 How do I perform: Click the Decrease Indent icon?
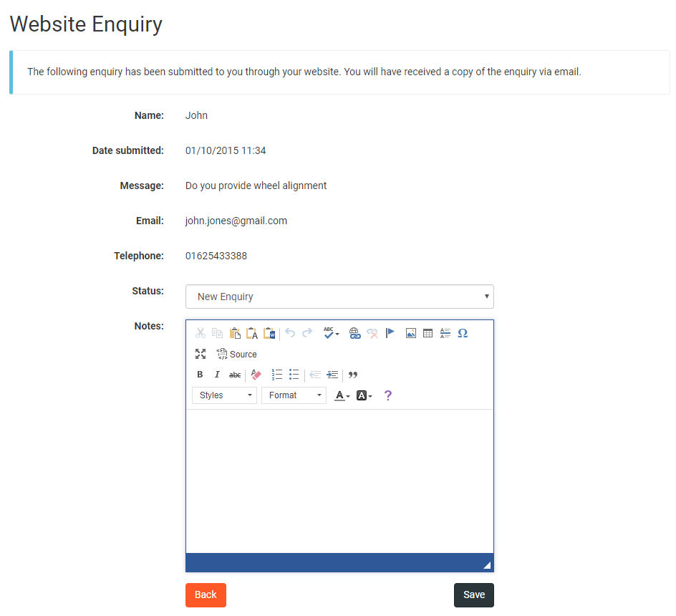tap(315, 375)
